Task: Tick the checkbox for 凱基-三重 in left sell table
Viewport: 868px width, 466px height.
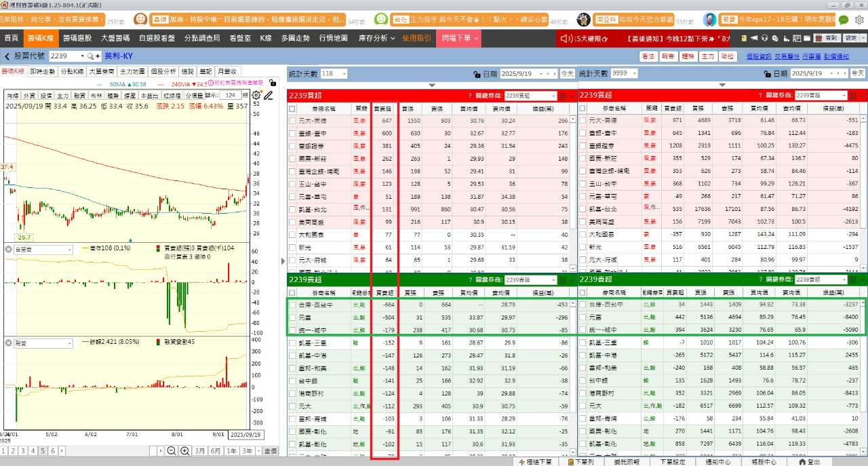Action: point(292,343)
